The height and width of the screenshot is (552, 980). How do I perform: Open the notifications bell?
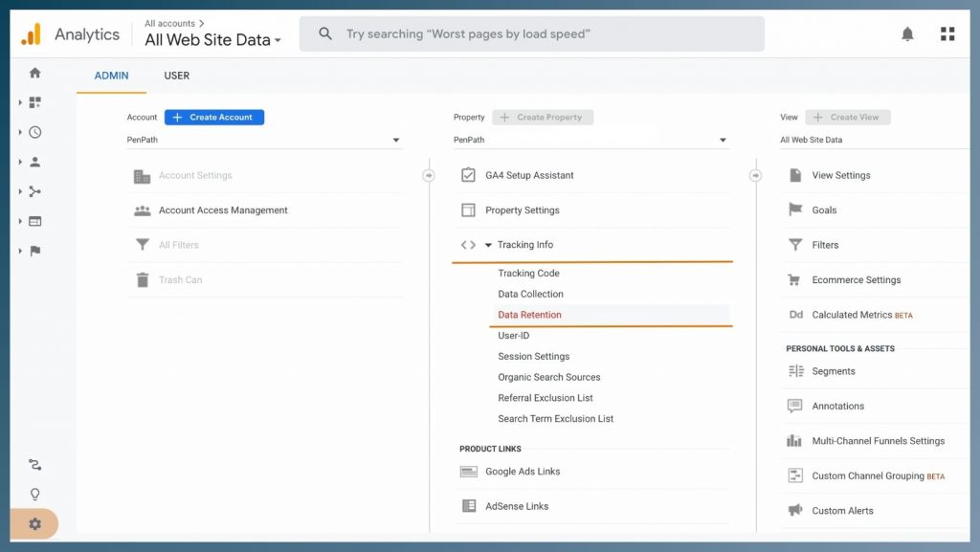pos(907,33)
